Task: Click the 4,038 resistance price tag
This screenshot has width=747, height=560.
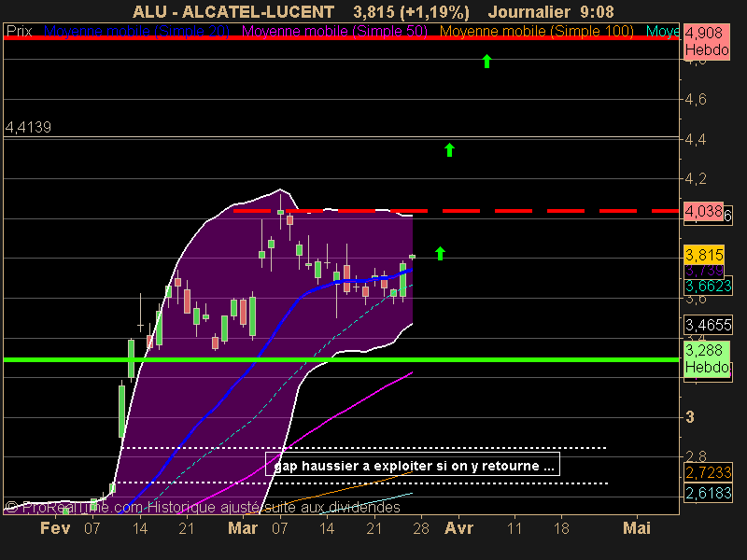Action: [x=703, y=211]
